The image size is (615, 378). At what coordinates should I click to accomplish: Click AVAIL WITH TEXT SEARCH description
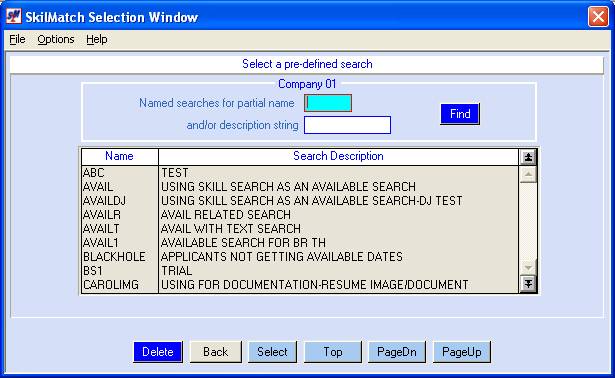[231, 229]
